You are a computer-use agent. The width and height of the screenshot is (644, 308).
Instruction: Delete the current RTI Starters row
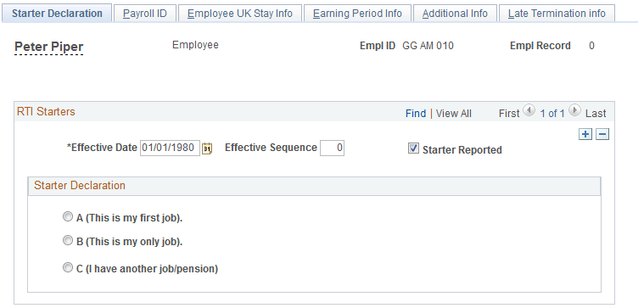click(x=602, y=134)
